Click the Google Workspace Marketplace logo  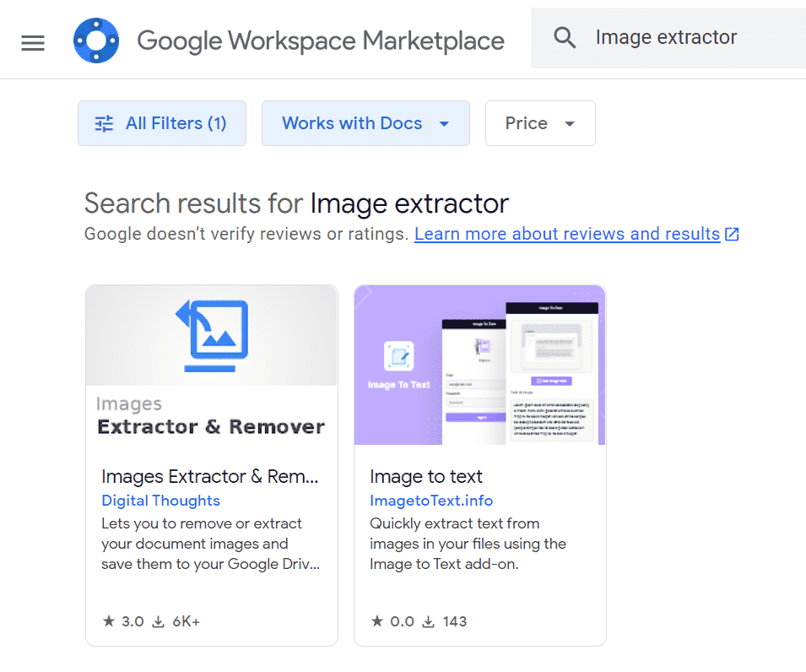(96, 41)
